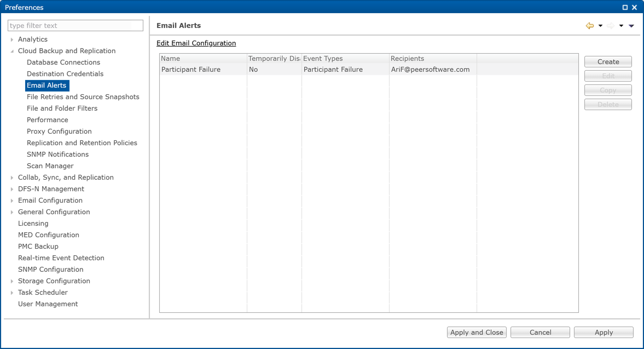Click the Cancel button
The width and height of the screenshot is (644, 349).
pos(540,332)
